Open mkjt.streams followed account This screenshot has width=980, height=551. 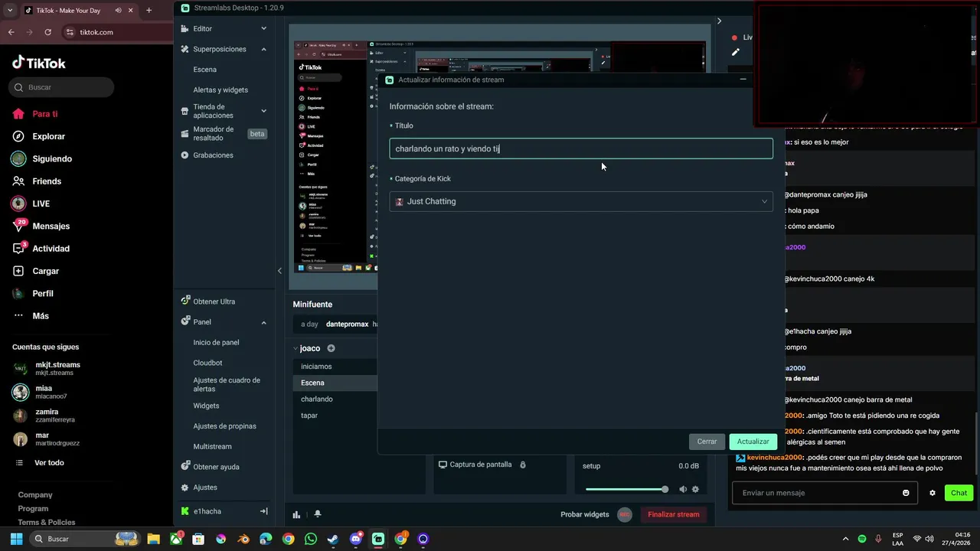click(x=46, y=368)
